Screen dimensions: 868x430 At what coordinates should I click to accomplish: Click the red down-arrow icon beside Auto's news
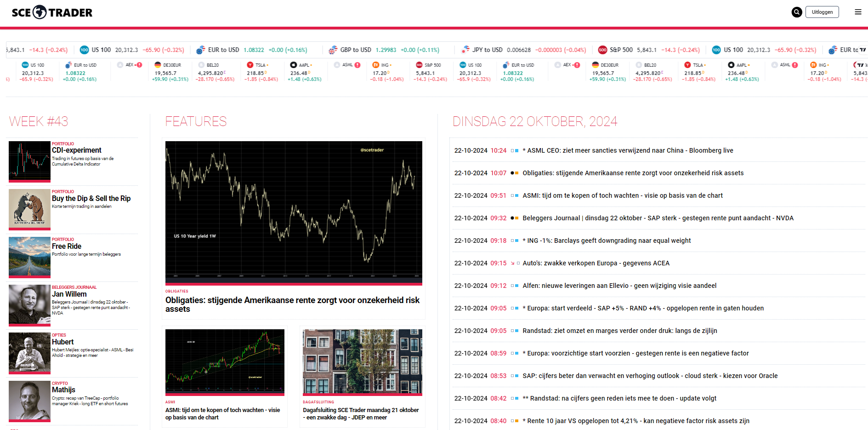pyautogui.click(x=512, y=264)
